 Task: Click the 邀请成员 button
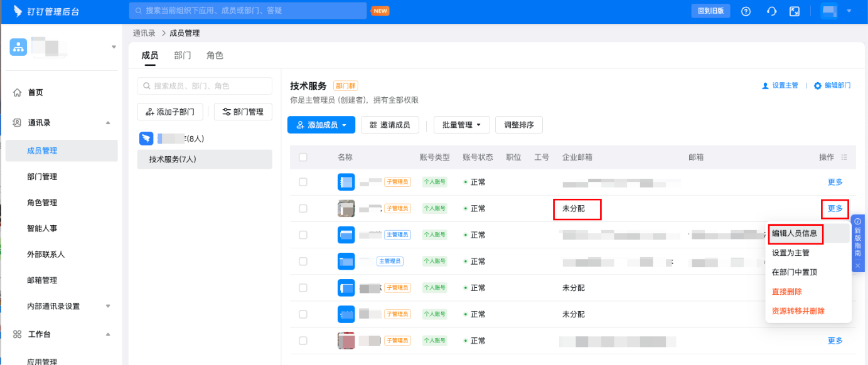point(390,125)
